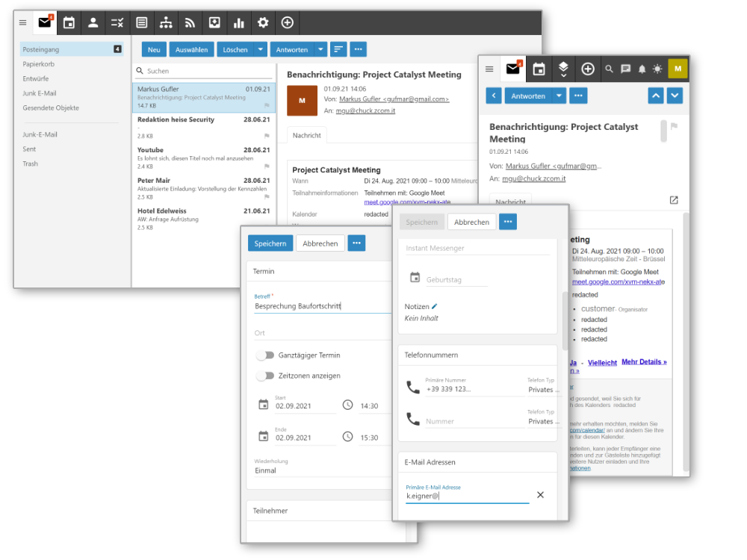The height and width of the screenshot is (560, 747).
Task: Open the statistics bar chart module
Action: point(238,22)
